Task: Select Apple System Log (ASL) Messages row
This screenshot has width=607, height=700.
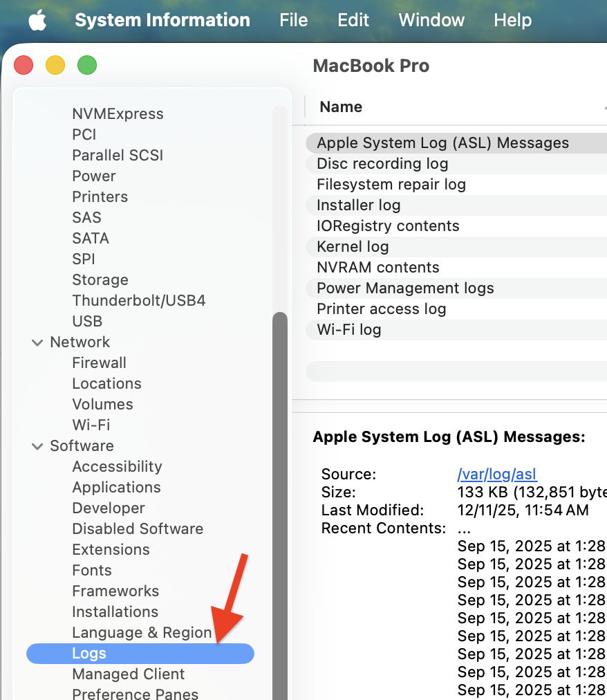Action: coord(456,143)
